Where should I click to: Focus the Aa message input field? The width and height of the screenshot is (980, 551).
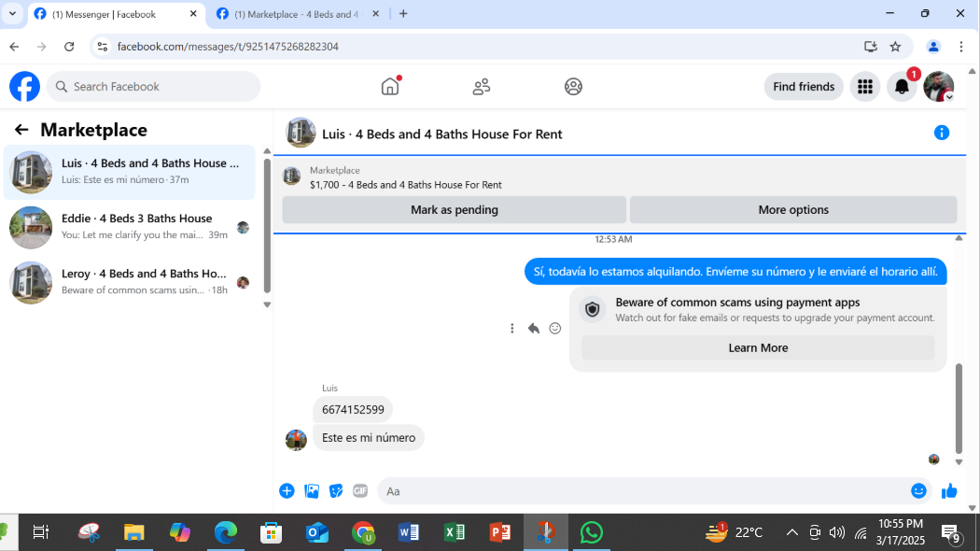(x=644, y=491)
